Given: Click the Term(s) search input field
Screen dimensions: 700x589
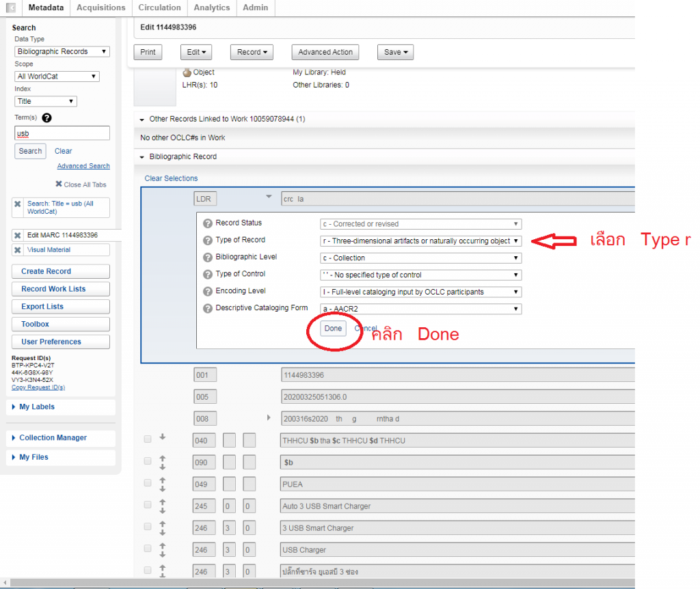Looking at the screenshot, I should click(x=62, y=133).
